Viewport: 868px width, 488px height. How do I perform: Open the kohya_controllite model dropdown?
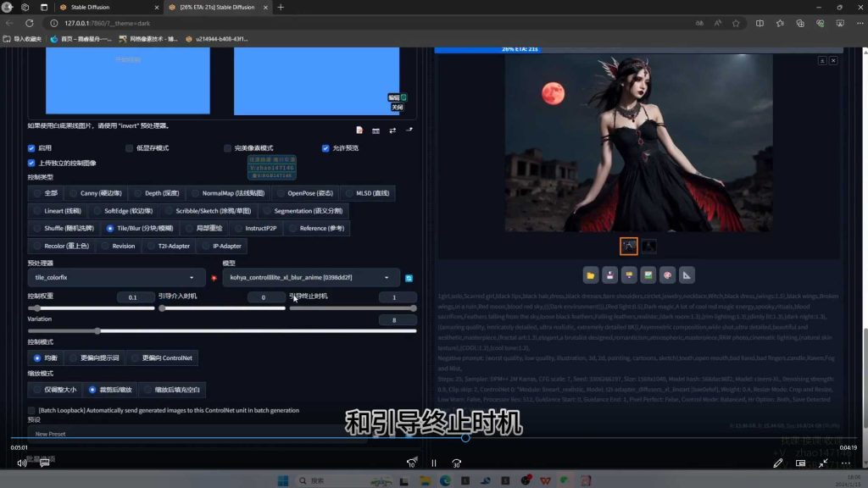tap(309, 277)
